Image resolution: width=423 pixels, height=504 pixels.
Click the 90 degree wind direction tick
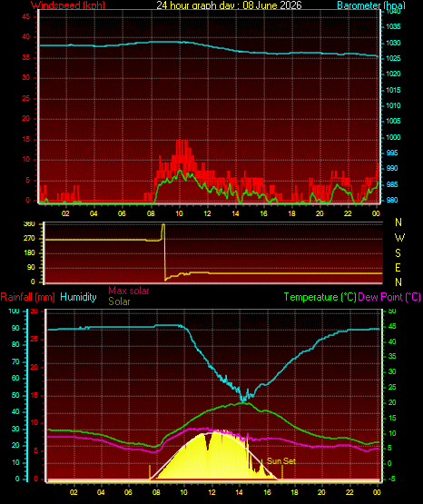point(31,267)
